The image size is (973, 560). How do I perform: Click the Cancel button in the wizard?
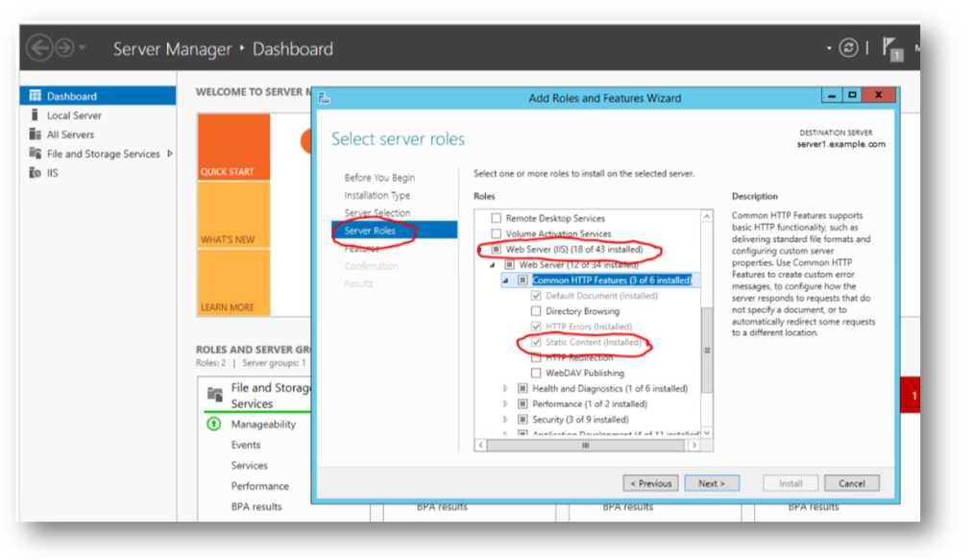852,483
